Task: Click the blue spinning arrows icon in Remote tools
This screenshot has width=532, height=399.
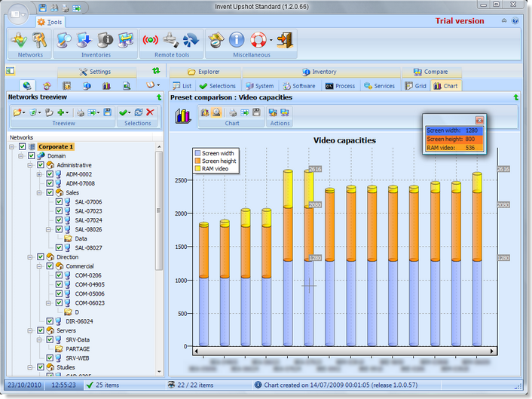Action: 191,41
